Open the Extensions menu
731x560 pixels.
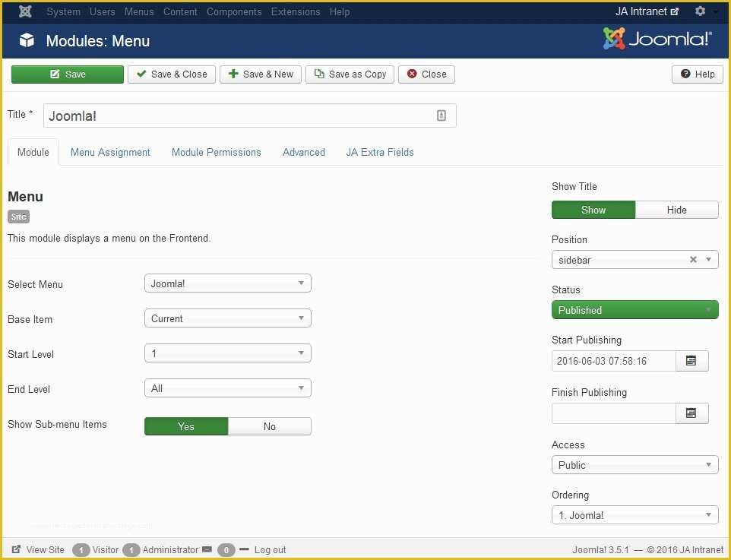tap(296, 11)
